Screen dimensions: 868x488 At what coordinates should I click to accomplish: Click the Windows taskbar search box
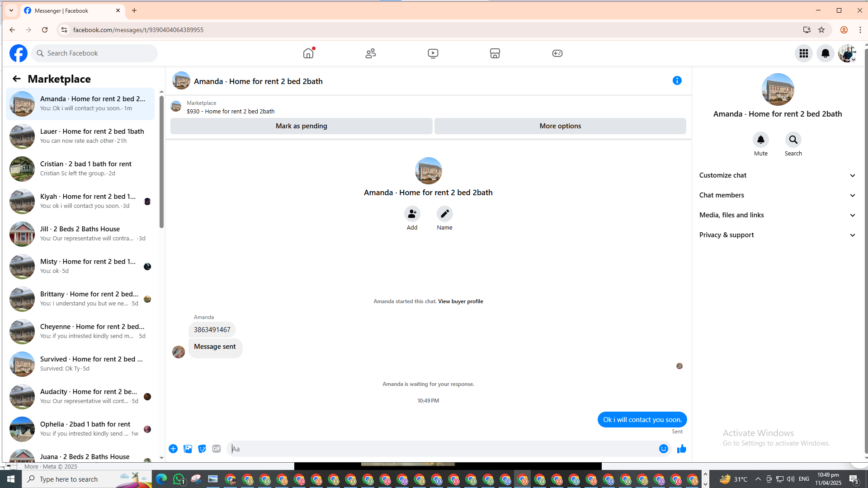87,479
